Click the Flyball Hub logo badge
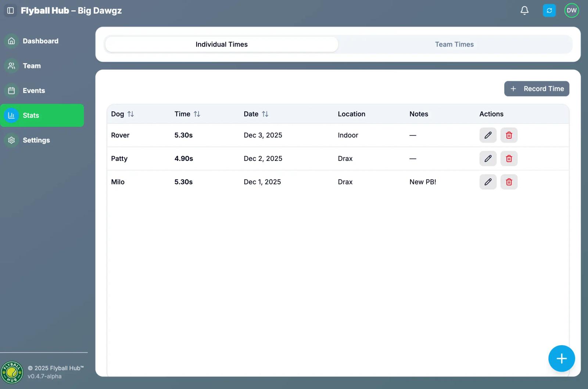 point(12,372)
